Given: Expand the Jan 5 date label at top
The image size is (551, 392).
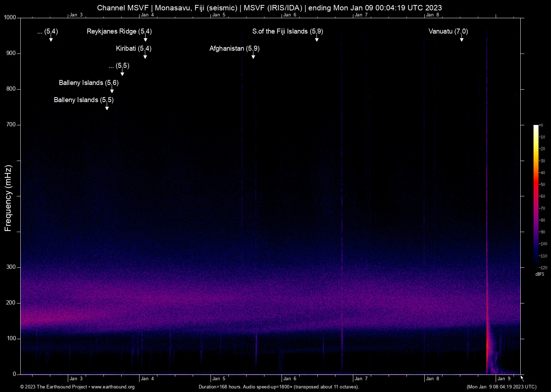Looking at the screenshot, I should pos(219,15).
